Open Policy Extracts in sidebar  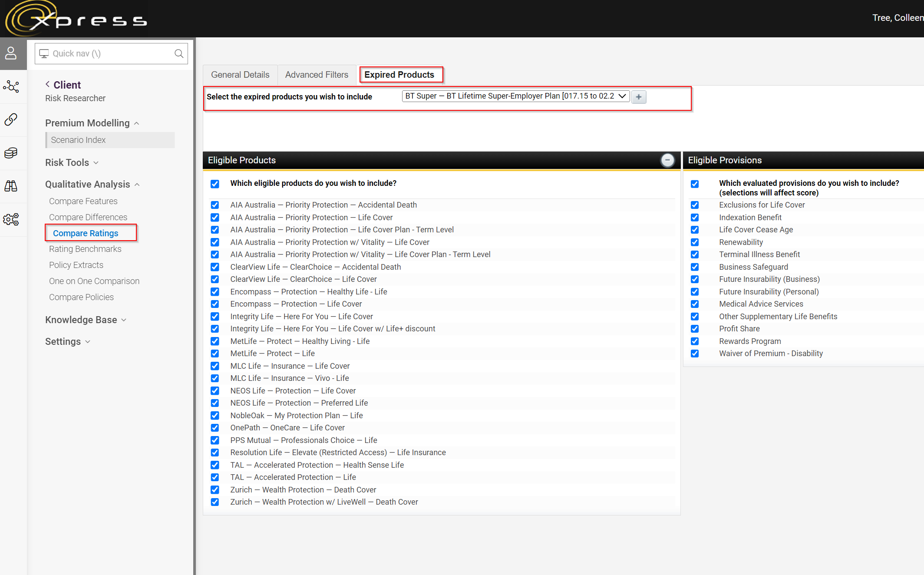click(x=76, y=265)
